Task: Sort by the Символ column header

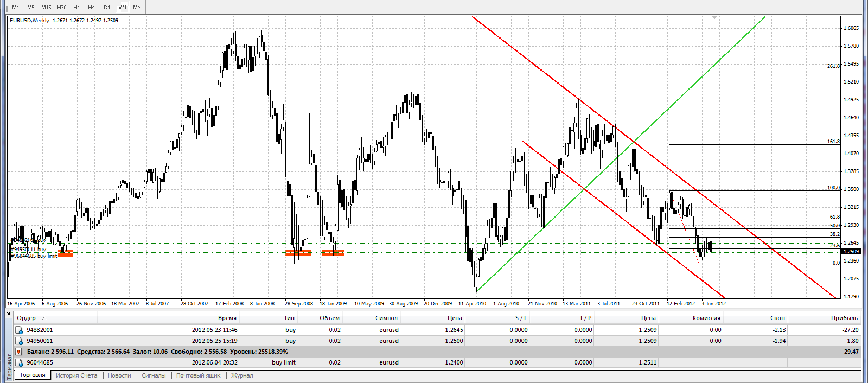Action: [x=386, y=318]
